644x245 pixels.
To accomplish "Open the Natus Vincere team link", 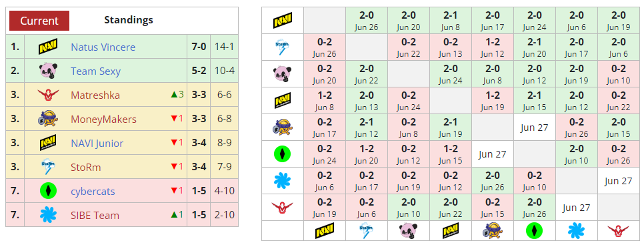I will pos(103,47).
